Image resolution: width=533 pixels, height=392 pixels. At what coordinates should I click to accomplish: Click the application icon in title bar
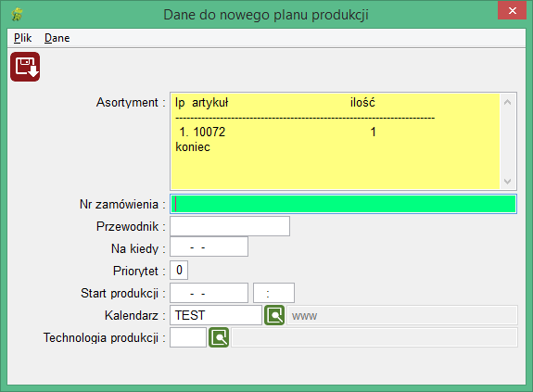pyautogui.click(x=17, y=14)
